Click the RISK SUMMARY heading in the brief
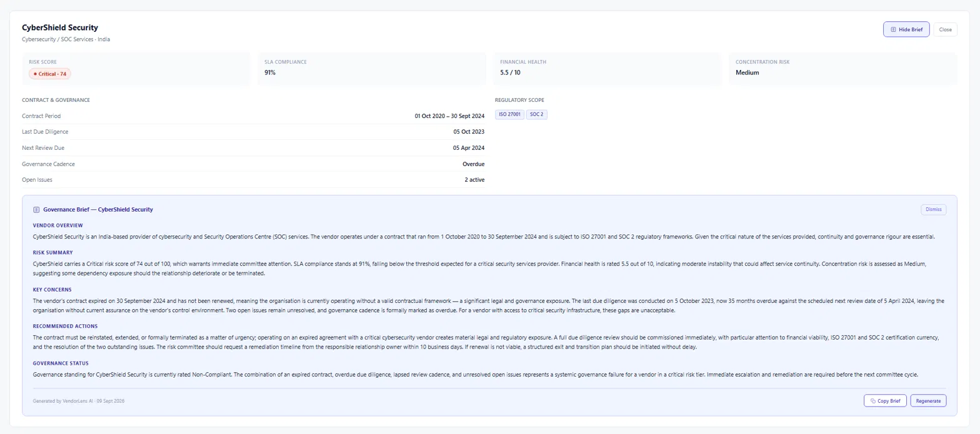Image resolution: width=980 pixels, height=434 pixels. 52,253
